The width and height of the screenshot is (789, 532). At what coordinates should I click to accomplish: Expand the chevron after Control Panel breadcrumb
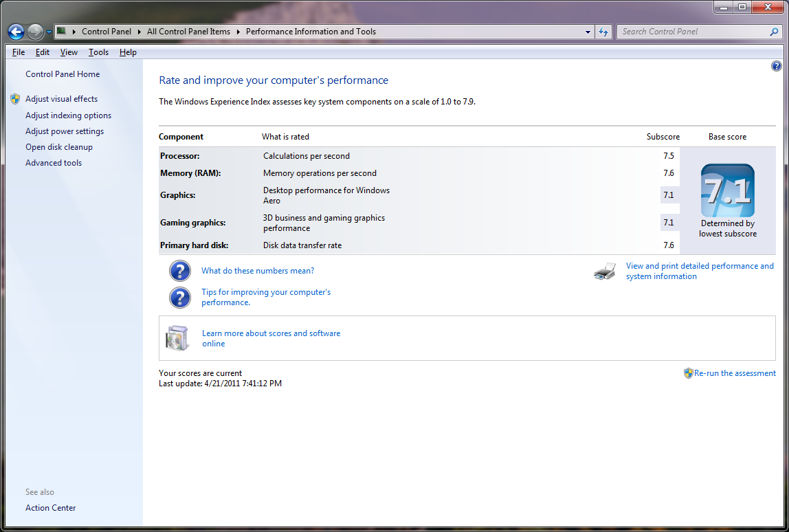tap(139, 32)
